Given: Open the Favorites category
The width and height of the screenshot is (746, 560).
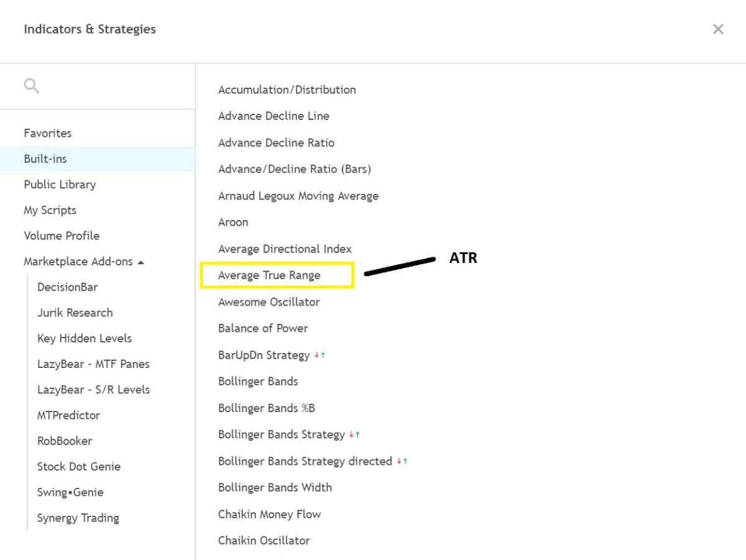Looking at the screenshot, I should (x=48, y=133).
